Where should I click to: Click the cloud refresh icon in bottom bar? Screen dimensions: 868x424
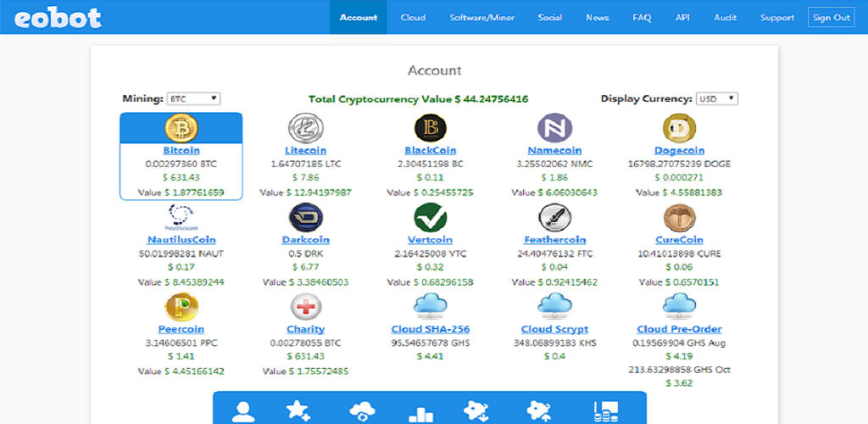363,413
